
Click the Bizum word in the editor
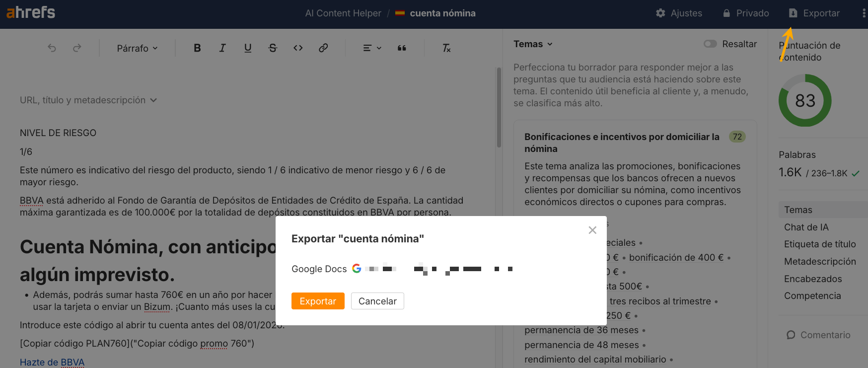(x=157, y=306)
